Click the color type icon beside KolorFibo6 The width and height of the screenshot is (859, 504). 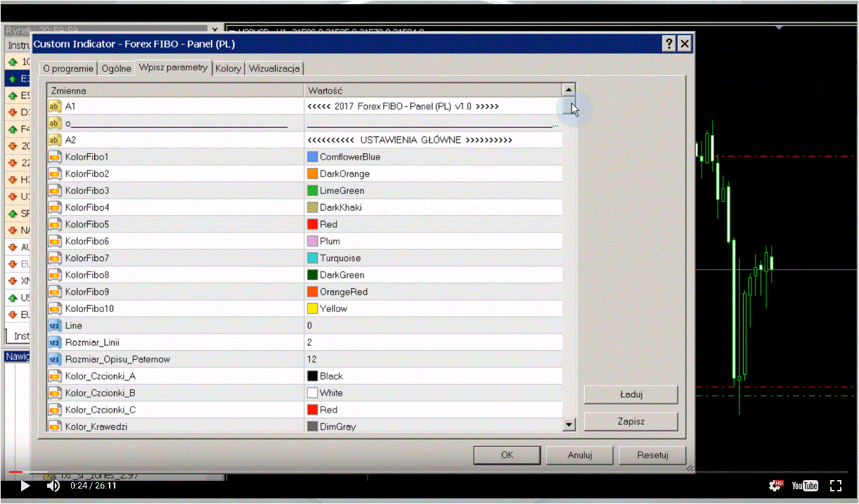(55, 241)
